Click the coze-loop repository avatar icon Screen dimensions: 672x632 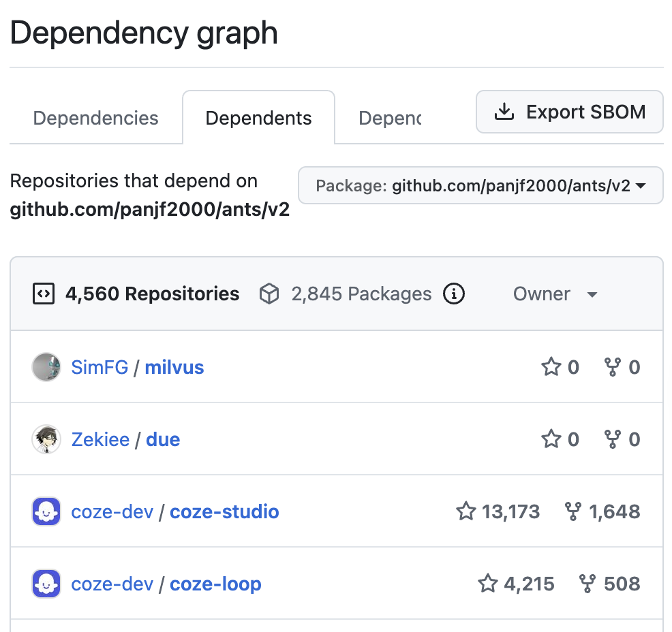[46, 584]
